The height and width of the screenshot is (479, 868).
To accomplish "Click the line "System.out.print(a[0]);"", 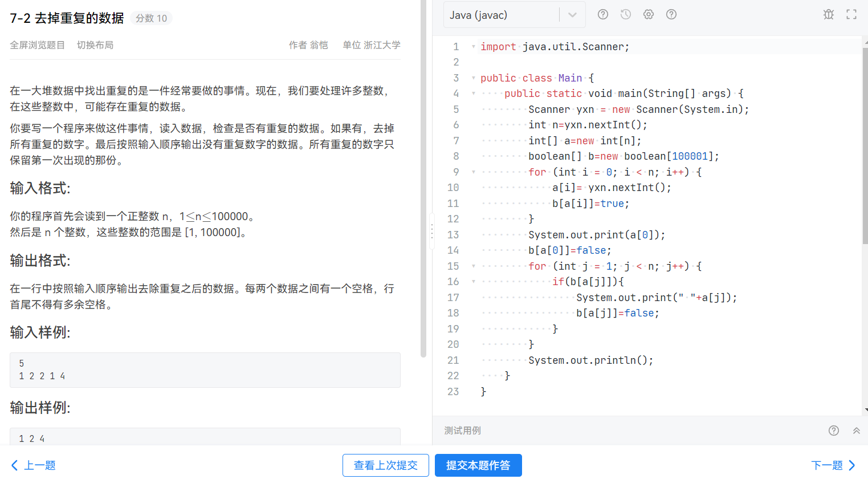I will (597, 235).
